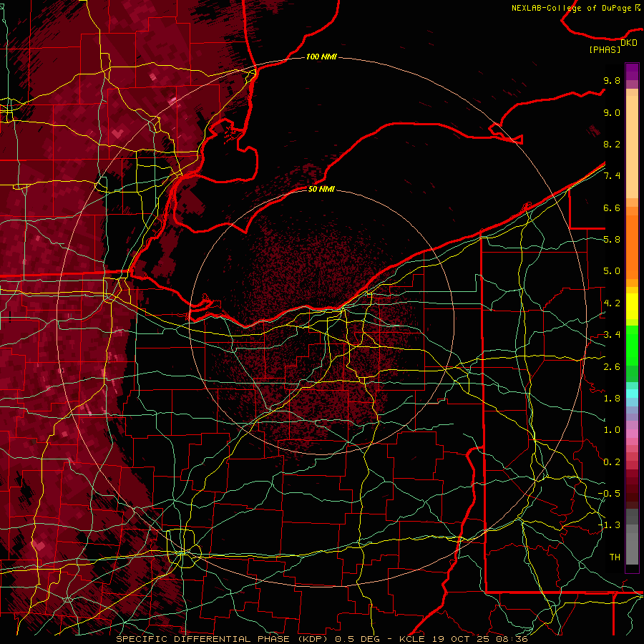Click the large orange band on color scale
644x644 pixels.
point(632,246)
